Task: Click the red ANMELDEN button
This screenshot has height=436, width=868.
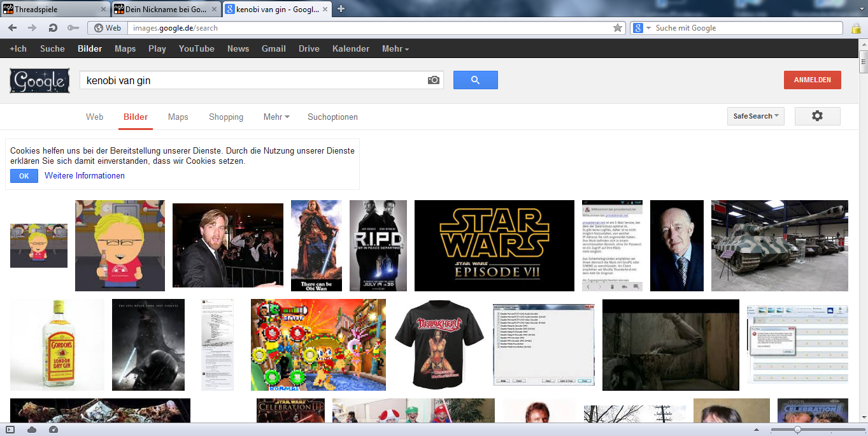Action: pyautogui.click(x=813, y=80)
